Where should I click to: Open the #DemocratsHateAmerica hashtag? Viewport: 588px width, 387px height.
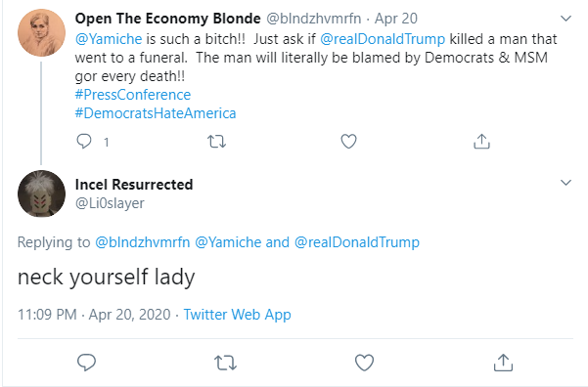[x=156, y=113]
